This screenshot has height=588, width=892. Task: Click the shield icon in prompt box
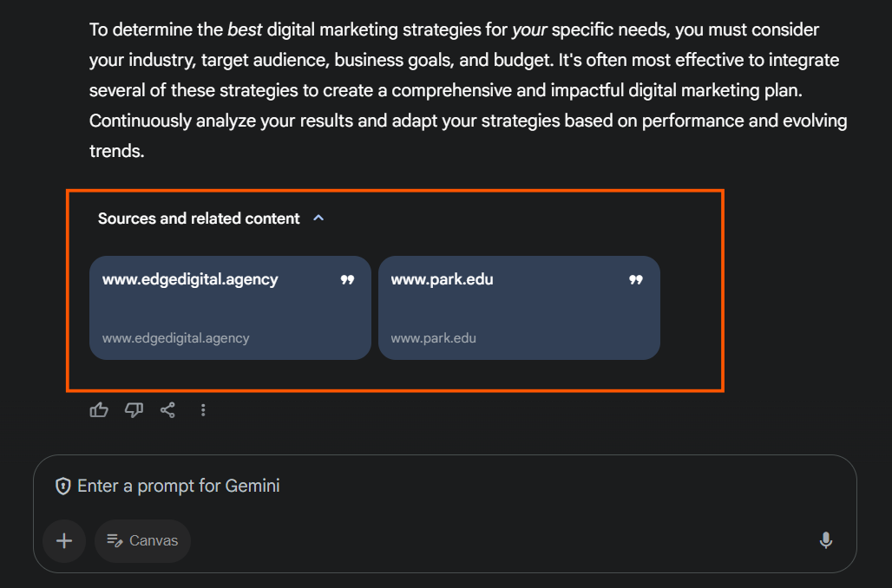coord(63,486)
